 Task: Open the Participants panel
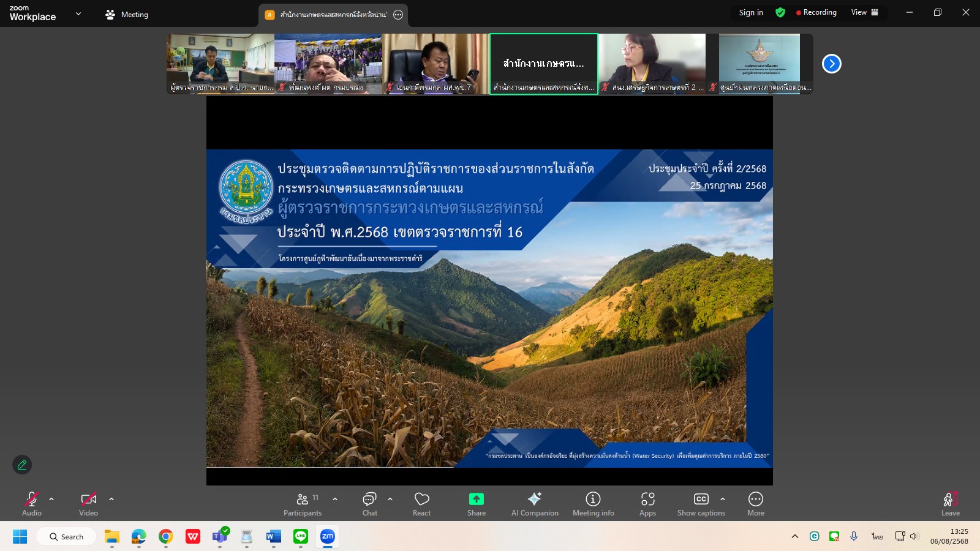click(x=303, y=503)
